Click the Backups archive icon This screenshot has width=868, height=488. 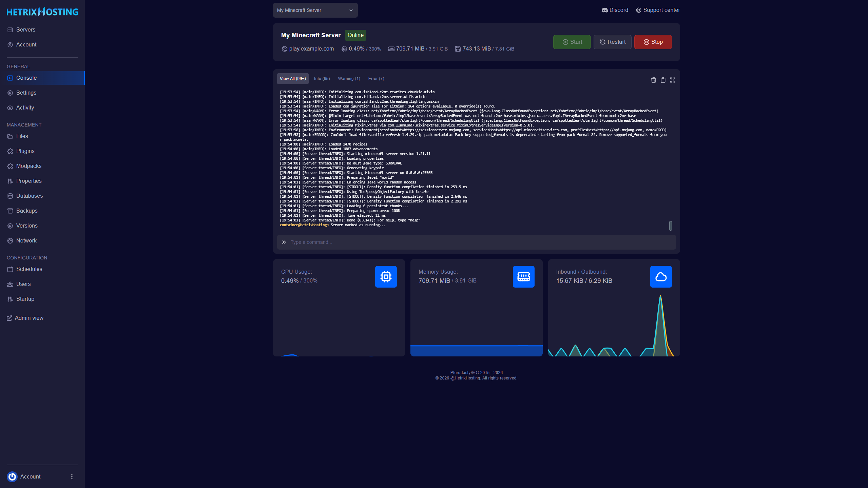(x=10, y=211)
